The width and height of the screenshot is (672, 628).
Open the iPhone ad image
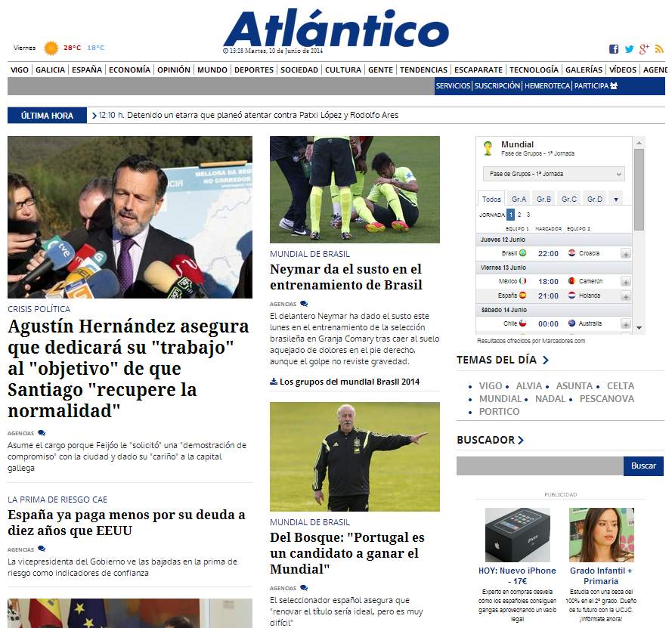coord(517,534)
